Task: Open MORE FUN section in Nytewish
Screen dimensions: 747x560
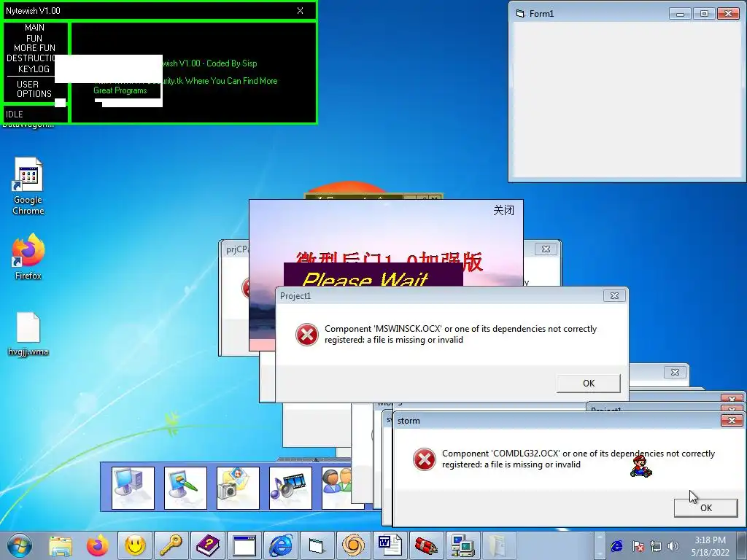Action: pyautogui.click(x=35, y=48)
